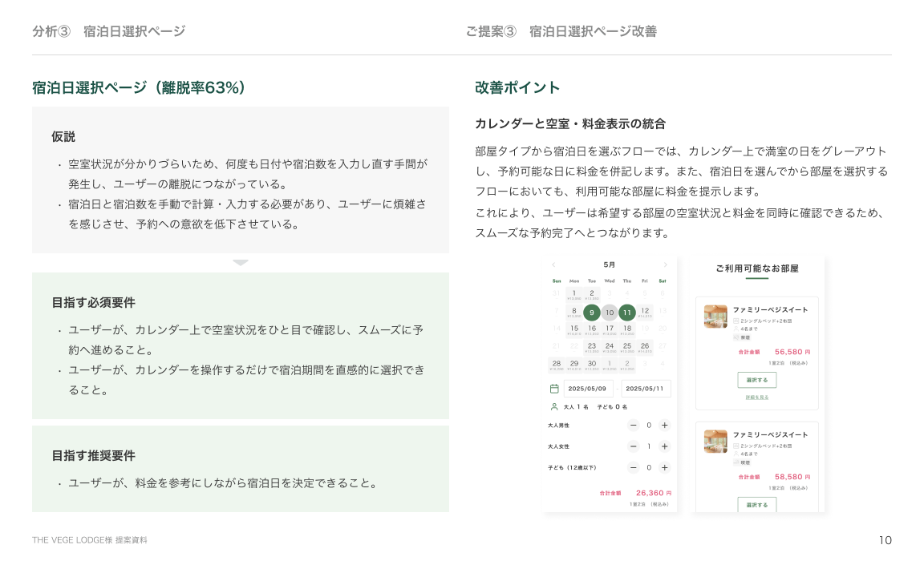Image resolution: width=924 pixels, height=561 pixels.
Task: Click the guest person icon
Action: click(x=554, y=407)
